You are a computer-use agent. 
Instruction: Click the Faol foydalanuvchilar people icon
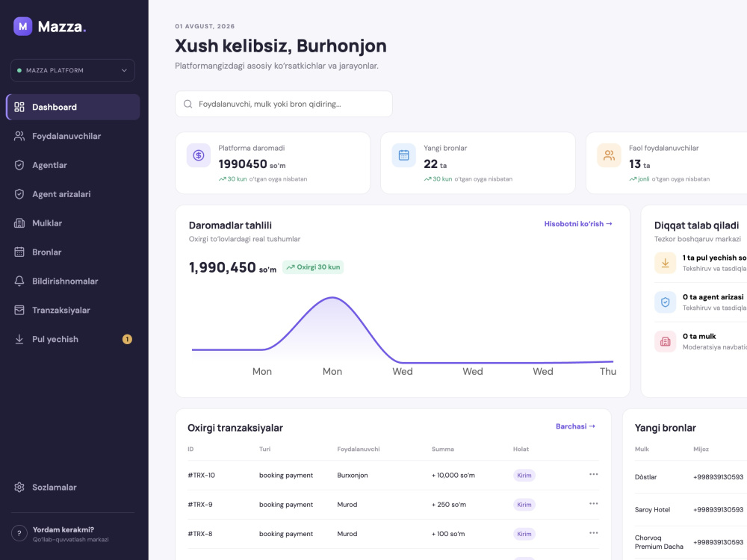coord(610,155)
